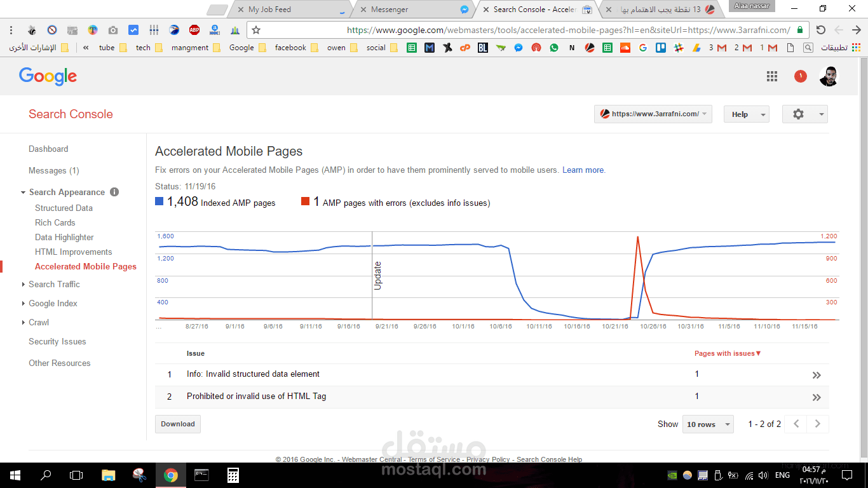
Task: Open the new tab button
Action: pos(218,10)
